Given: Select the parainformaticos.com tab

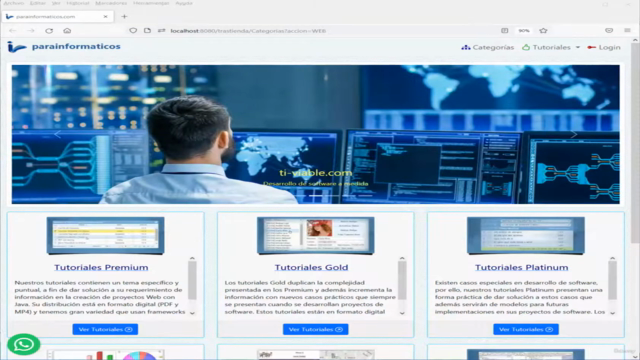Looking at the screenshot, I should point(57,16).
